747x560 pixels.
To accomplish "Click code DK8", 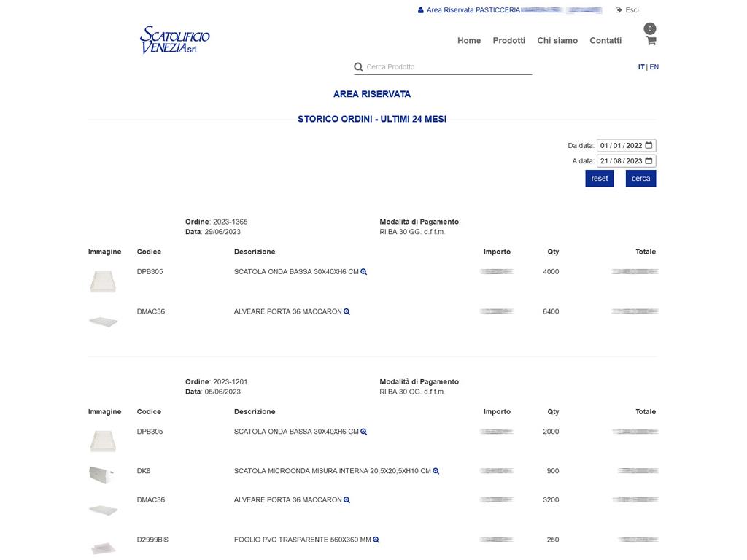I will pos(144,472).
